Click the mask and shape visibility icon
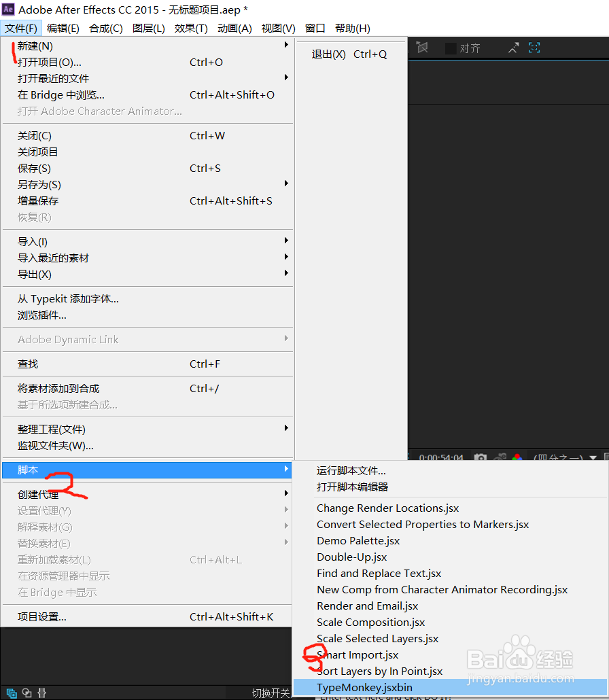This screenshot has height=700, width=609. [423, 48]
